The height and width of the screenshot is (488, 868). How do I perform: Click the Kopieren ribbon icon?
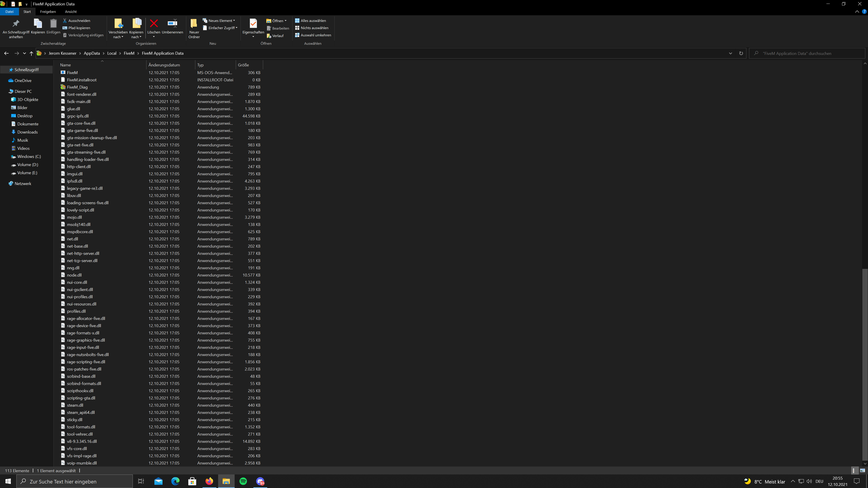(38, 23)
